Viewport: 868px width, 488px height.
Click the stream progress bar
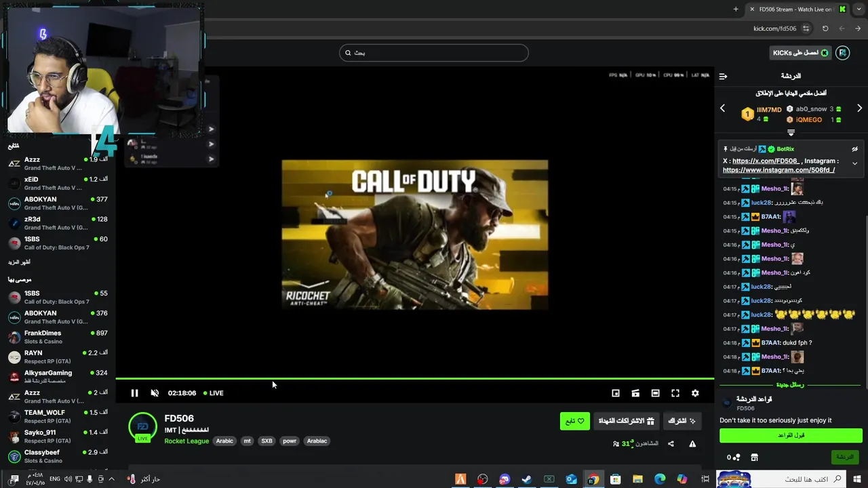(415, 378)
